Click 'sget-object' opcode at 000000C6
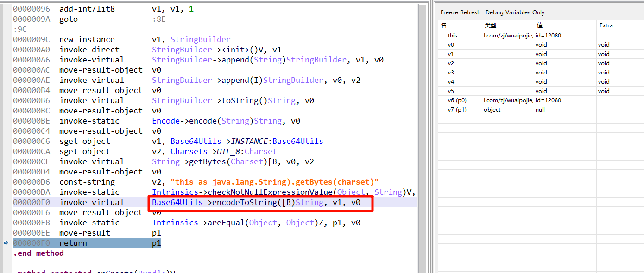The height and width of the screenshot is (273, 644). click(85, 141)
